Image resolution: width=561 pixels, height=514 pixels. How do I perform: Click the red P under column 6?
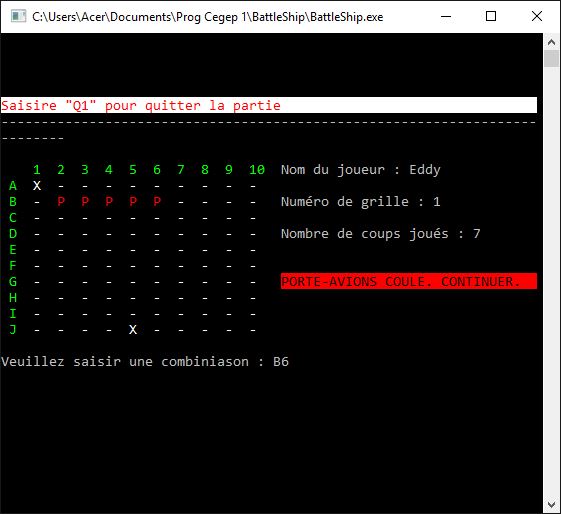point(157,202)
